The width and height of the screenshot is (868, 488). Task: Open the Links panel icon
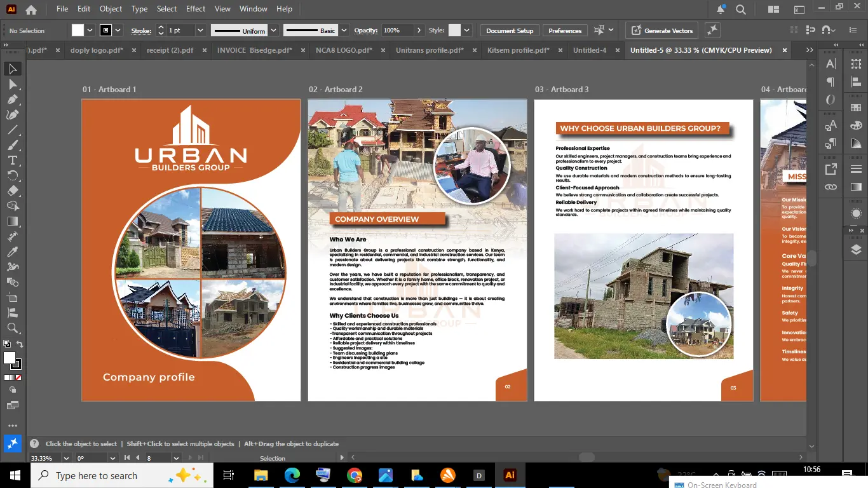click(x=831, y=187)
